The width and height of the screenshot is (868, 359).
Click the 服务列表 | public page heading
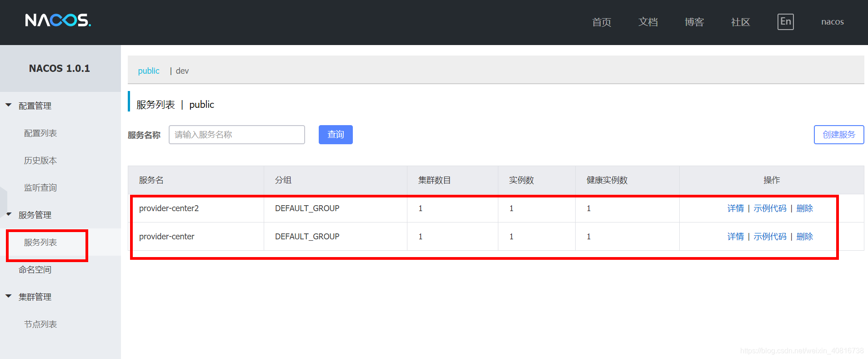pos(175,105)
